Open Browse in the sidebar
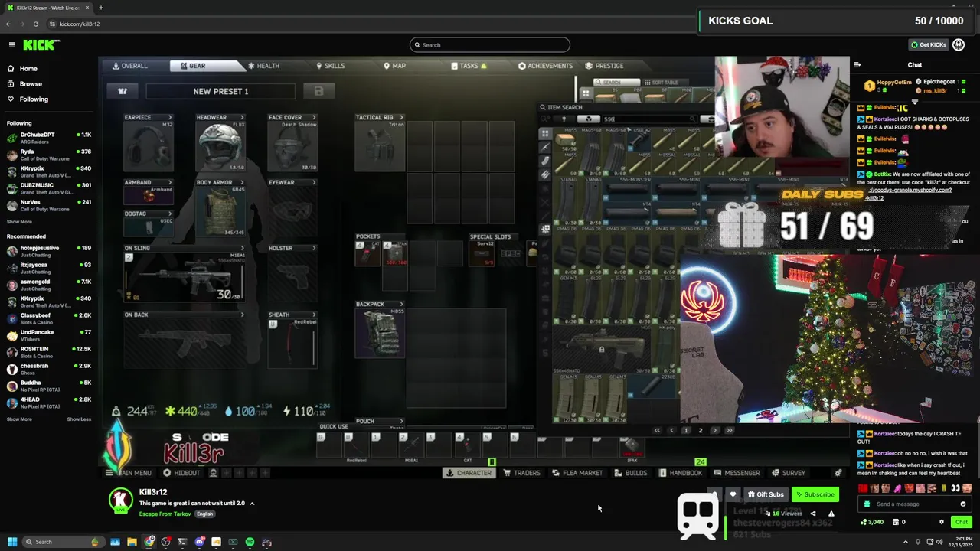 click(31, 84)
